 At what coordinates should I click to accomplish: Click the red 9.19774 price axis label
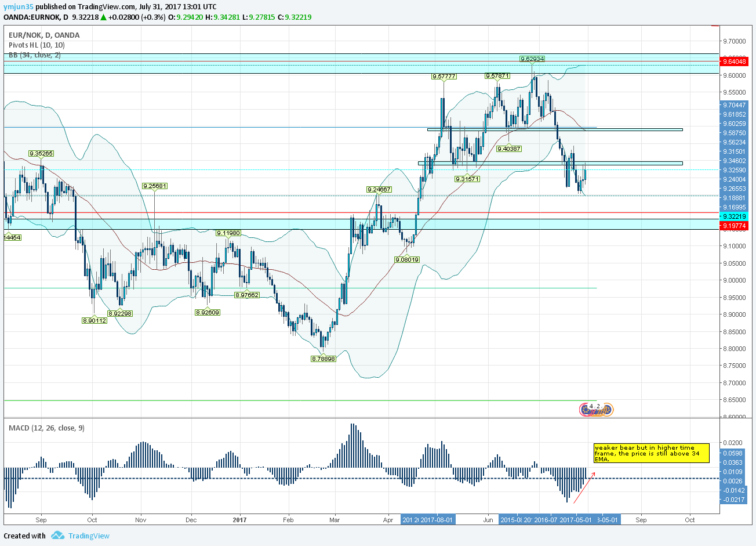733,226
